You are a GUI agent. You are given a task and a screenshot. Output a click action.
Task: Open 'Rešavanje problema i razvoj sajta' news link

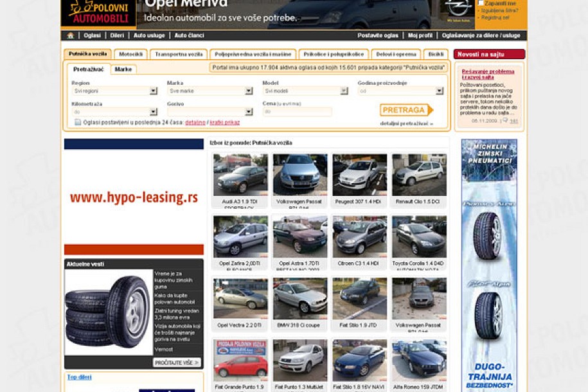point(488,75)
